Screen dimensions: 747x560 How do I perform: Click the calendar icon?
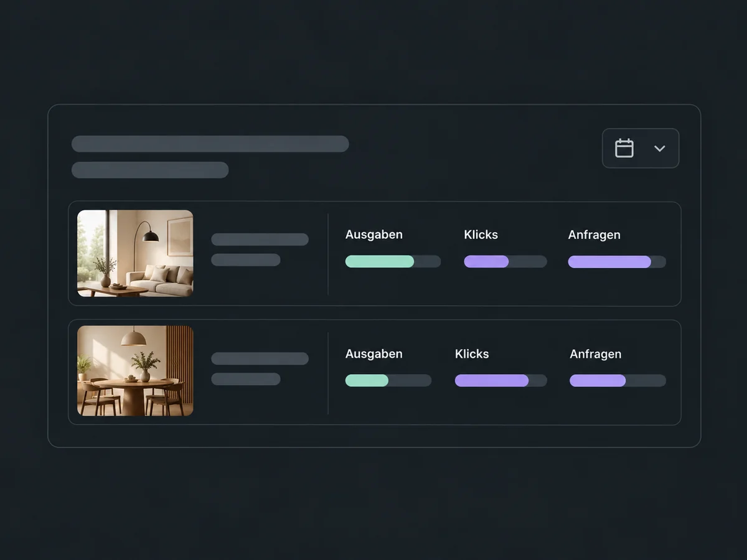coord(624,148)
